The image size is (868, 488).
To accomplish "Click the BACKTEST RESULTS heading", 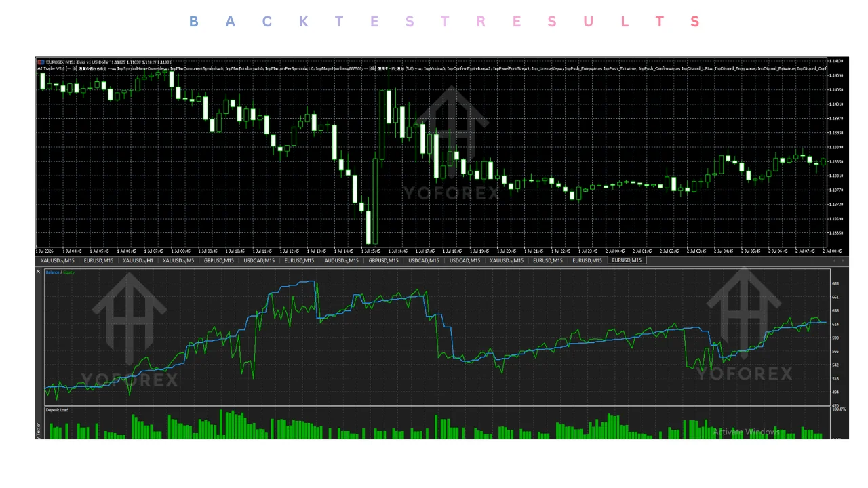I will [444, 22].
